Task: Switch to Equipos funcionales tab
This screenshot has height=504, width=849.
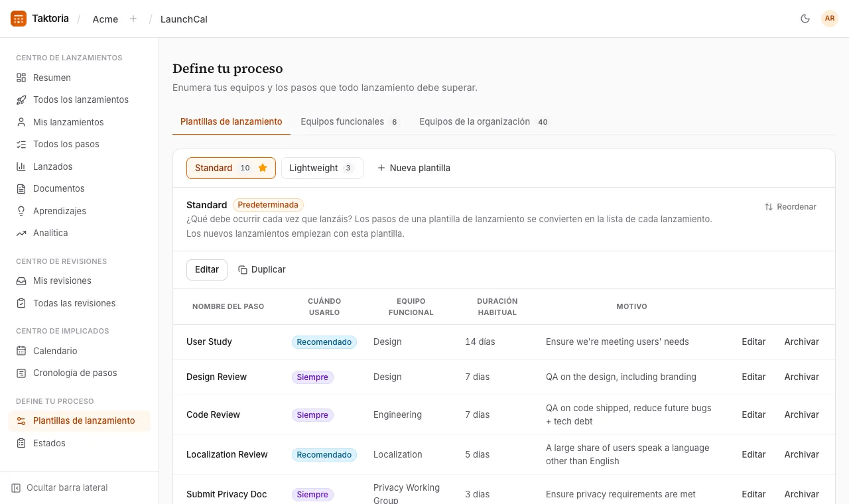Action: [350, 121]
